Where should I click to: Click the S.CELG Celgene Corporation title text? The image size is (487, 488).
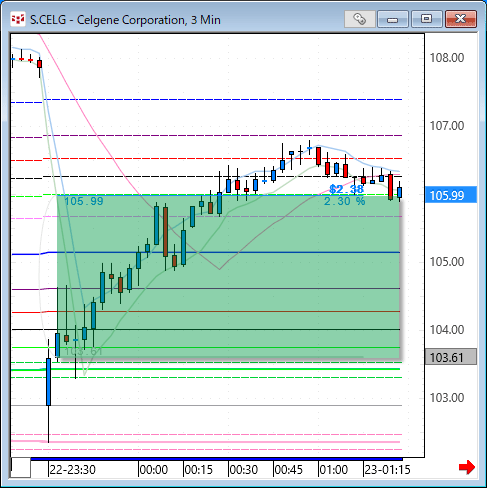pos(125,20)
